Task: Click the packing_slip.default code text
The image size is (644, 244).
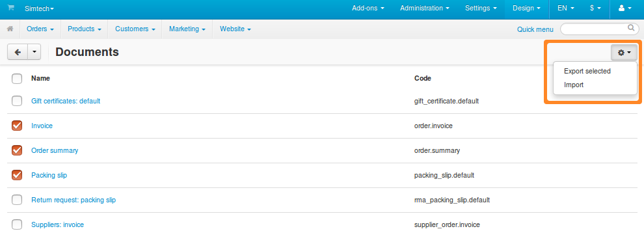Action: tap(444, 175)
